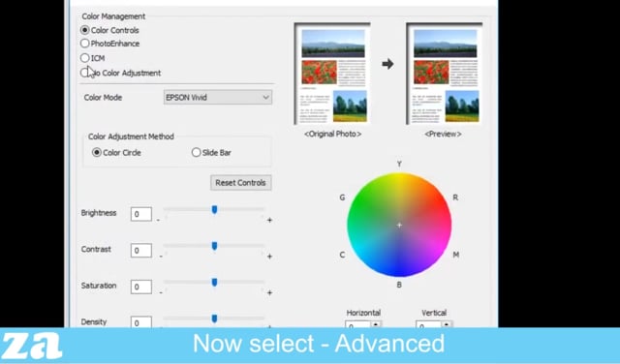Click the Brightness slider handle
Screen dimensions: 620x364
tap(214, 209)
